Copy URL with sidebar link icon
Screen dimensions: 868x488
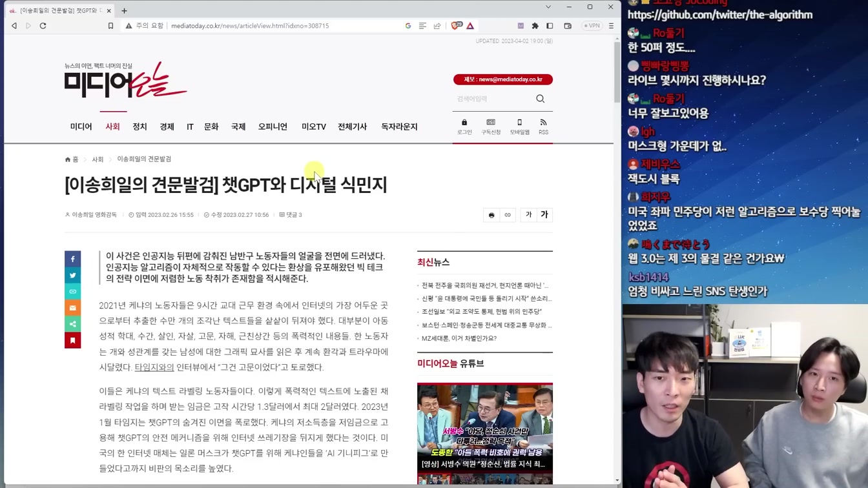73,292
